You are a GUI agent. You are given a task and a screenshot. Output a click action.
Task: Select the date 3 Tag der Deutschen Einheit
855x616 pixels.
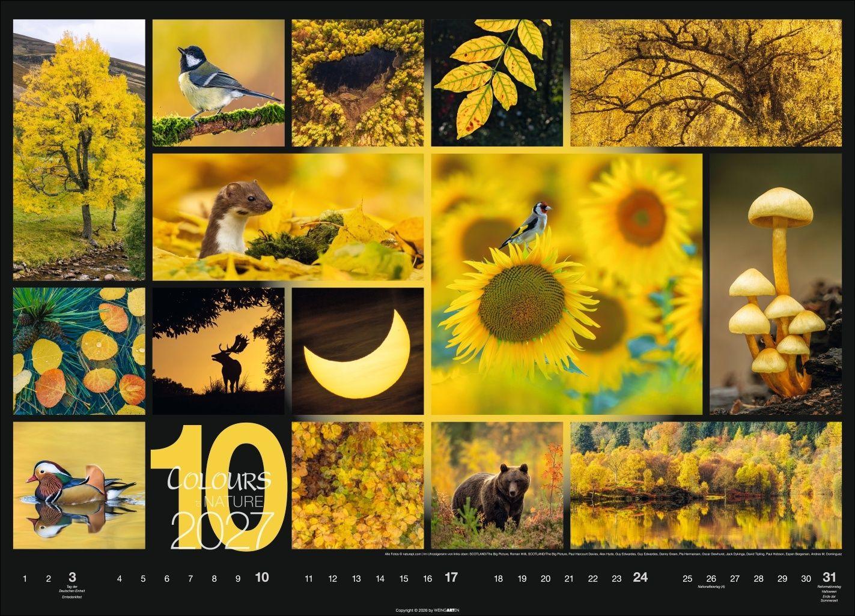(72, 578)
